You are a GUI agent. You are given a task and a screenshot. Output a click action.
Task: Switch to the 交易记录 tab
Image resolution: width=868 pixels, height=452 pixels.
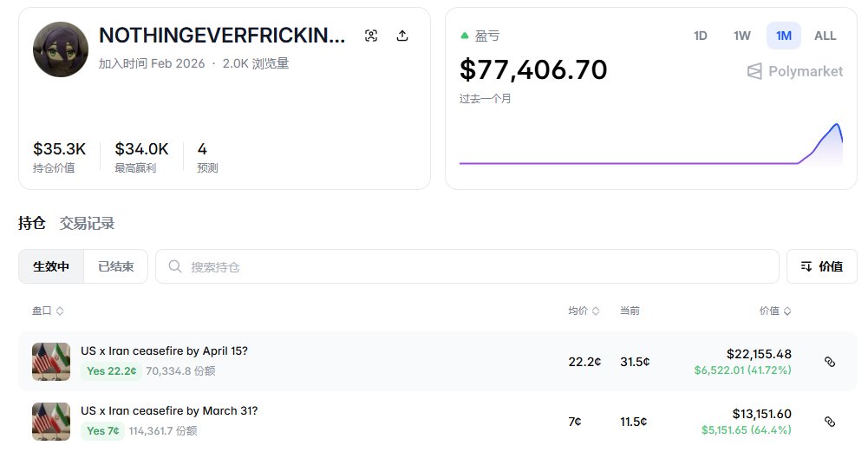pyautogui.click(x=87, y=223)
